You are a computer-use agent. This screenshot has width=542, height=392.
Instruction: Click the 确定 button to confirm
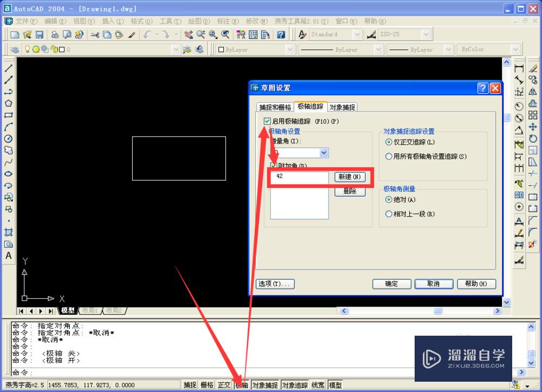coord(391,284)
